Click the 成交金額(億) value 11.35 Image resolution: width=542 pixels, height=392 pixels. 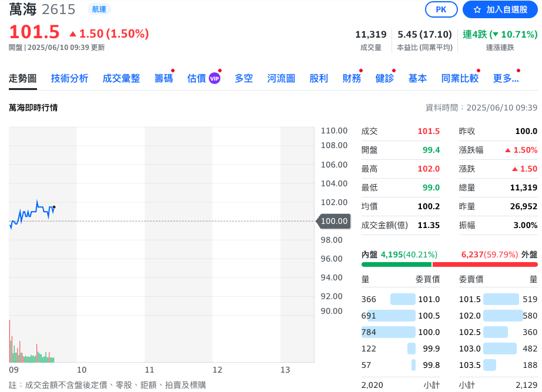click(x=429, y=225)
